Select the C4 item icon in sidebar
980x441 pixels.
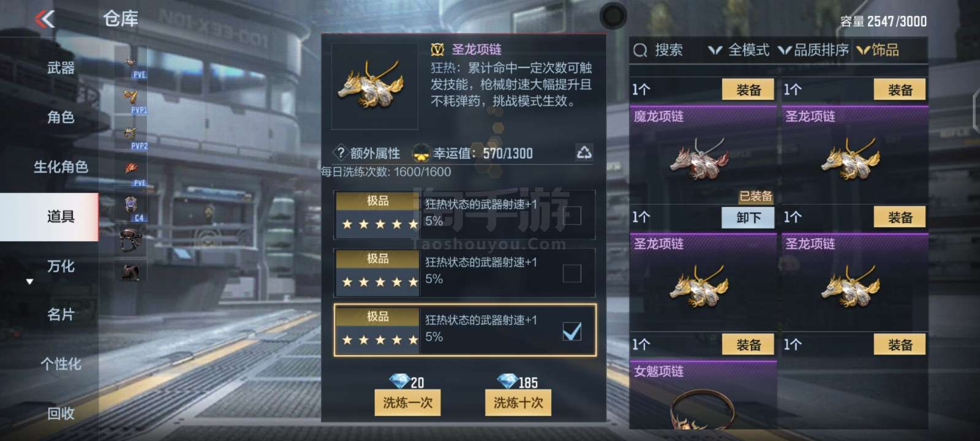point(130,207)
